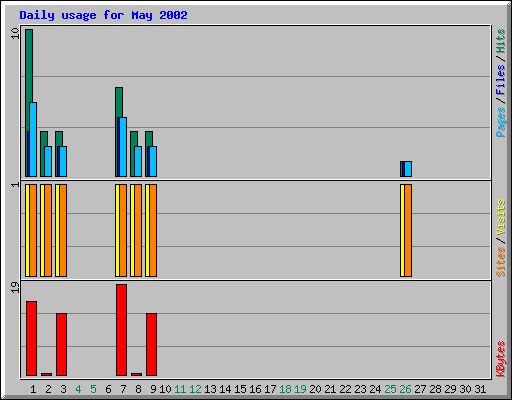
Task: Click the 'Hits' legend label
Action: [500, 41]
